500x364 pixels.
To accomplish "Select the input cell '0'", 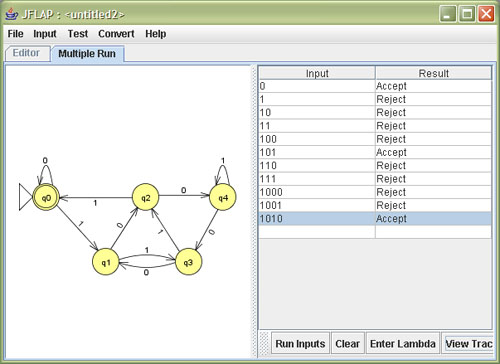I will tap(317, 86).
